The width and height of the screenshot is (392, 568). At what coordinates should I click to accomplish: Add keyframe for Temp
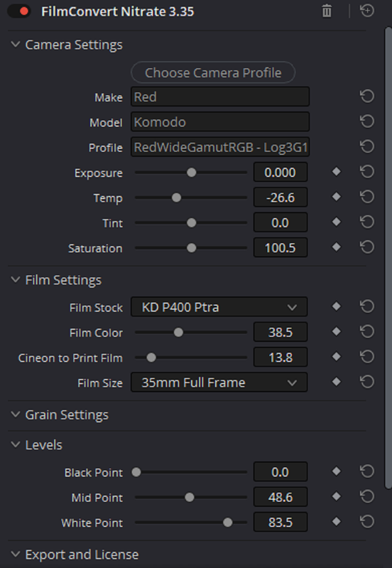(x=336, y=197)
